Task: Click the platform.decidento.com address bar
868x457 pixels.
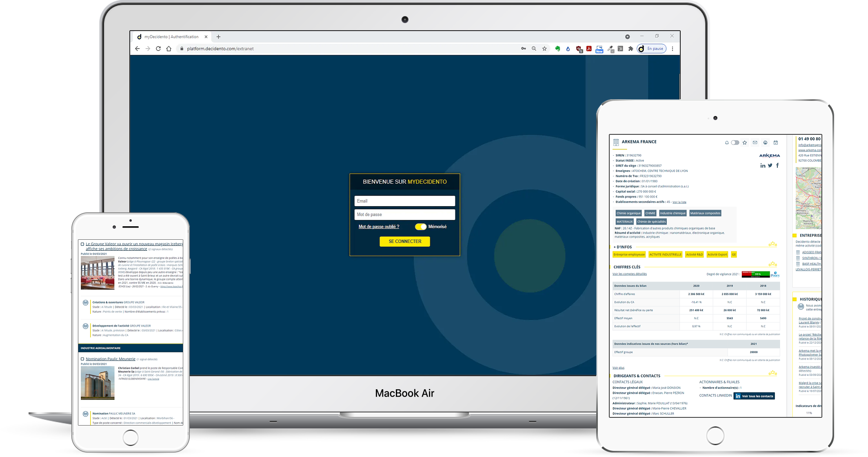Action: tap(220, 49)
